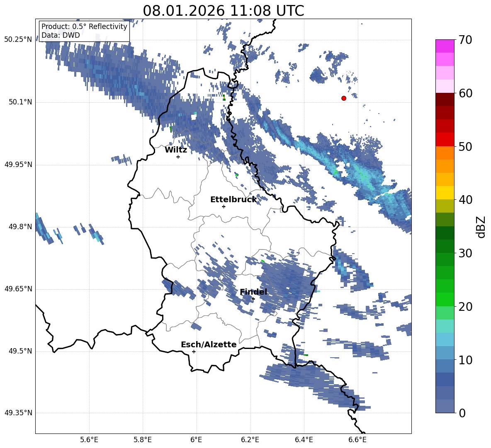
Task: Click the 0 tick label on colorbar
Action: point(462,413)
